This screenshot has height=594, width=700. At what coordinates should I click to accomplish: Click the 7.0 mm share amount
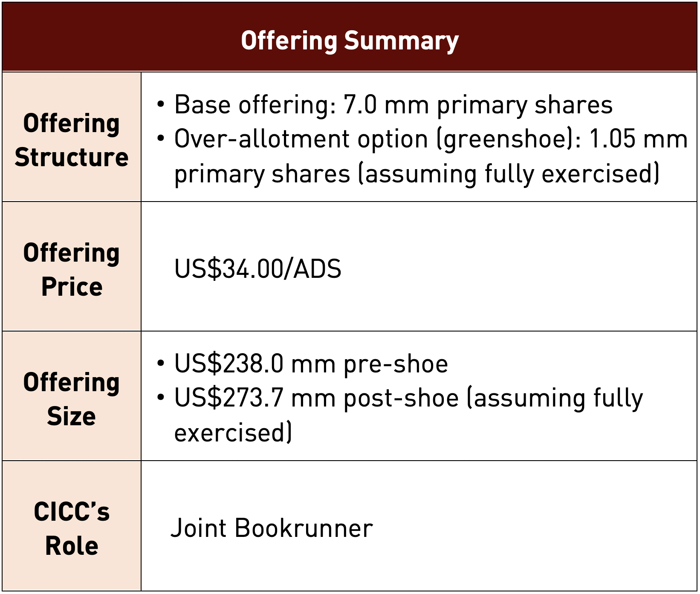pos(385,105)
